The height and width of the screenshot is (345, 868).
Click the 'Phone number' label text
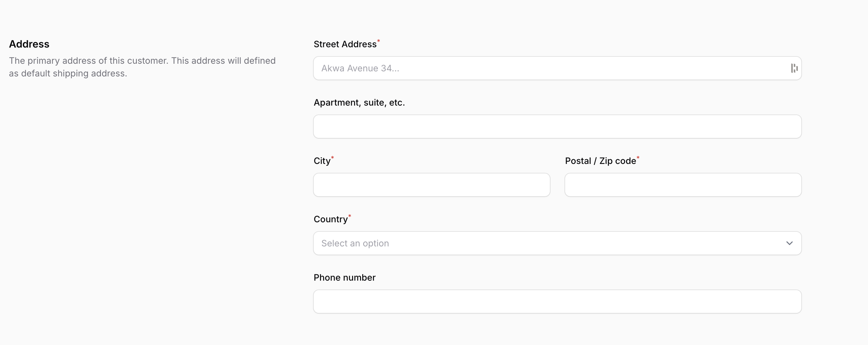point(344,277)
